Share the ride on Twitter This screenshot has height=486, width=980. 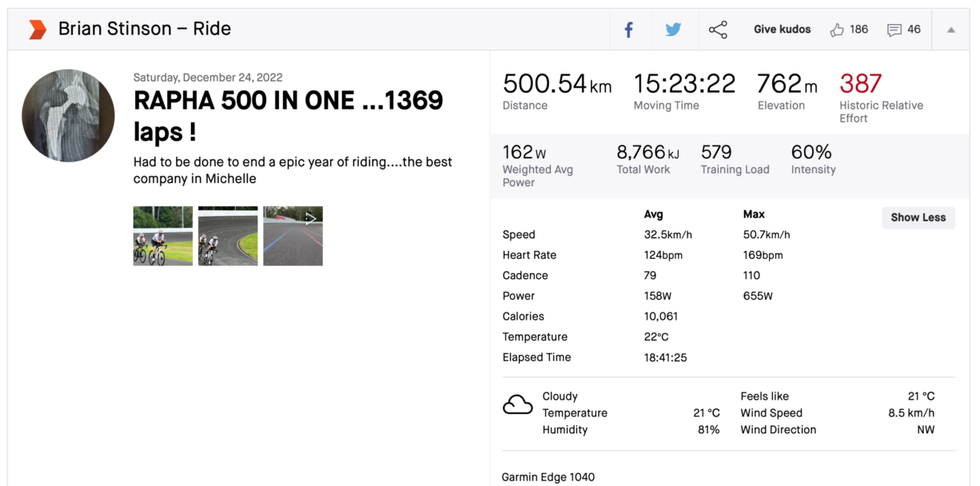click(673, 30)
